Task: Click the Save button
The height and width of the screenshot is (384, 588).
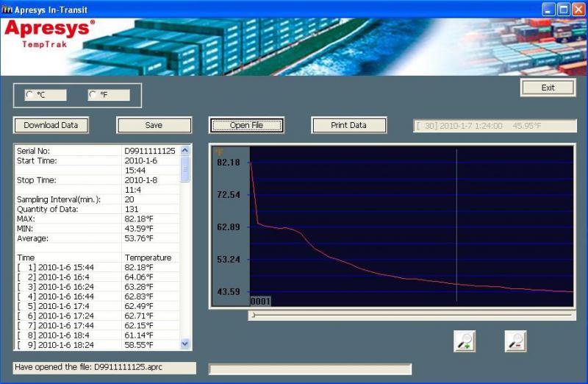Action: (x=154, y=125)
